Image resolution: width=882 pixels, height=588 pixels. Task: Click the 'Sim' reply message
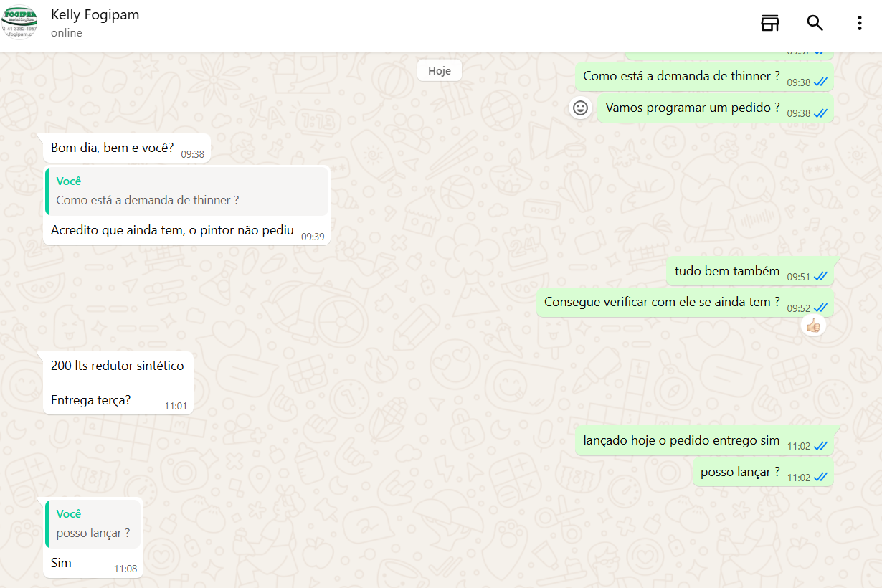(x=62, y=563)
